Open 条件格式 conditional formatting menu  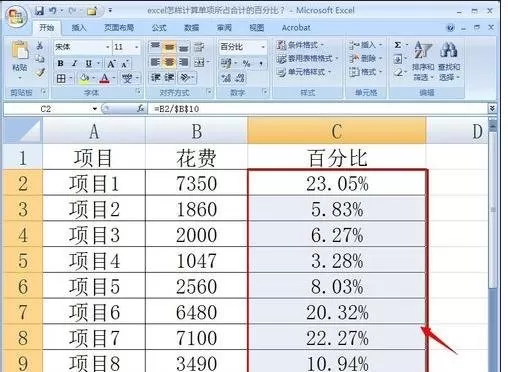point(300,45)
